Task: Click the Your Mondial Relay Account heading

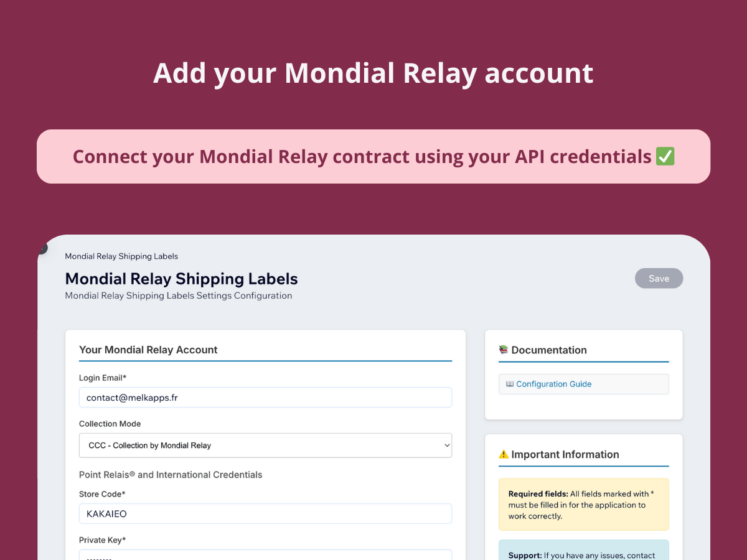Action: (148, 350)
